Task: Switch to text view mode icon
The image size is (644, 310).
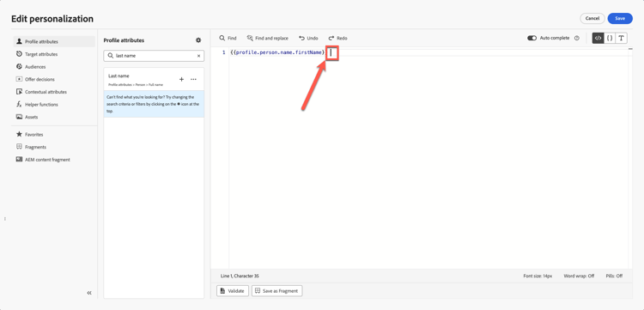Action: pyautogui.click(x=622, y=38)
